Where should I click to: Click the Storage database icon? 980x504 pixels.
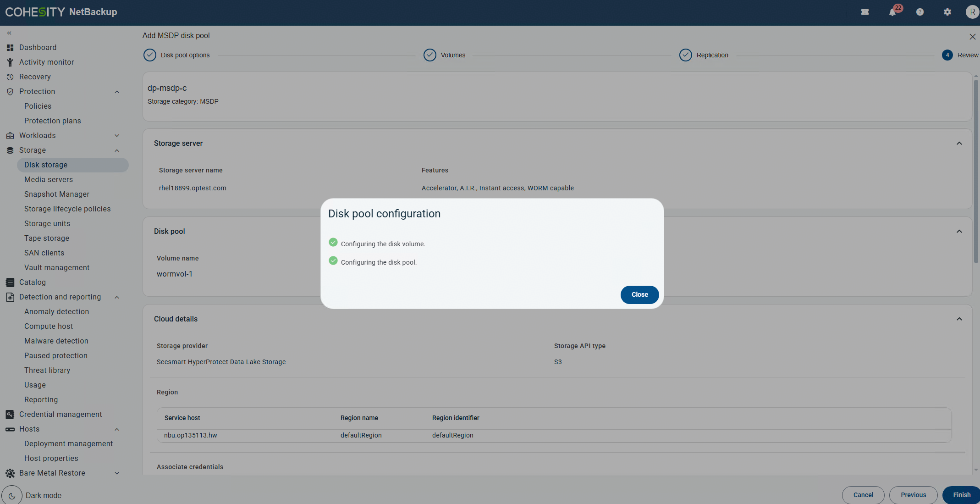coord(10,150)
